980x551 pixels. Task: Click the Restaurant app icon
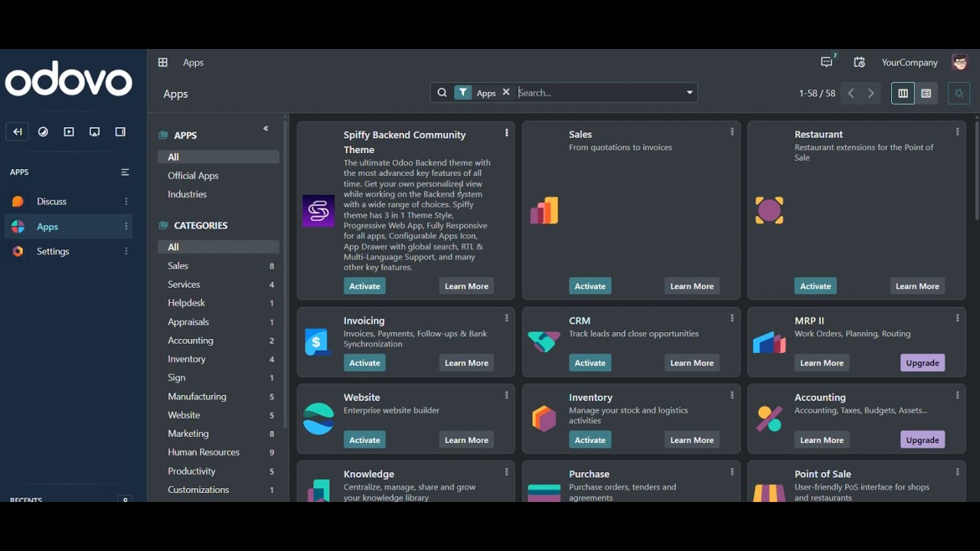(x=769, y=211)
